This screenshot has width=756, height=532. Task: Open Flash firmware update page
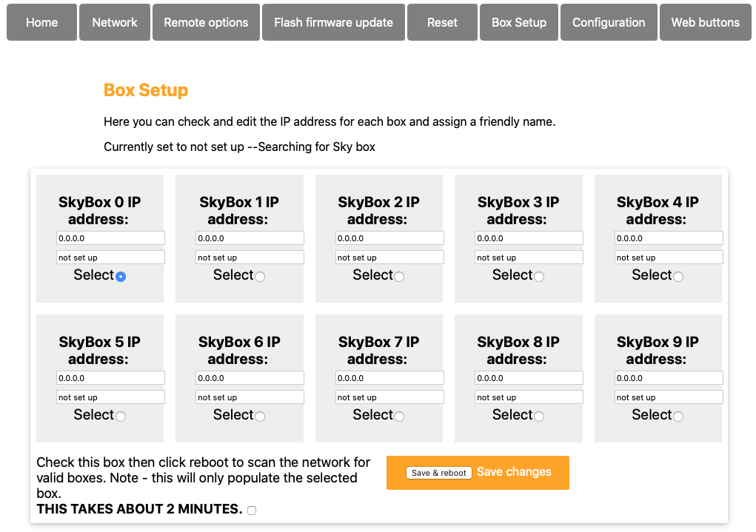333,22
